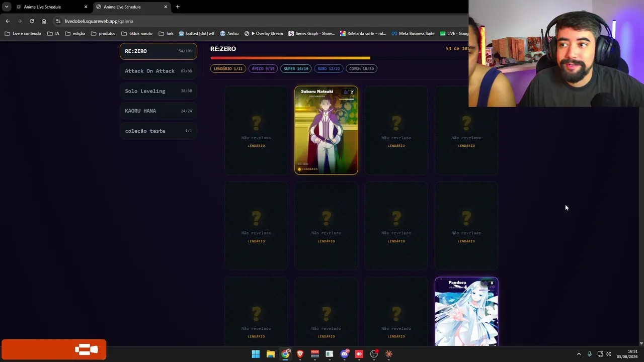
Task: Open Discord from the taskbar
Action: 344,354
